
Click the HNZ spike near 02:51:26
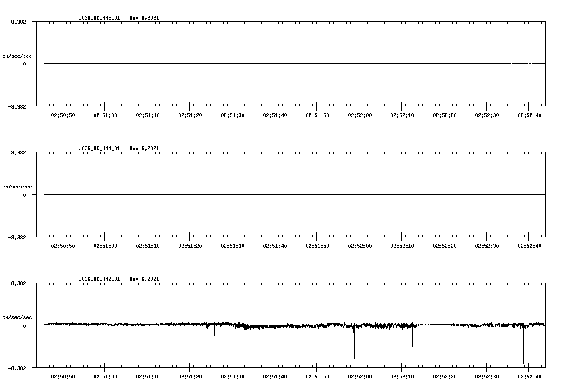point(214,344)
